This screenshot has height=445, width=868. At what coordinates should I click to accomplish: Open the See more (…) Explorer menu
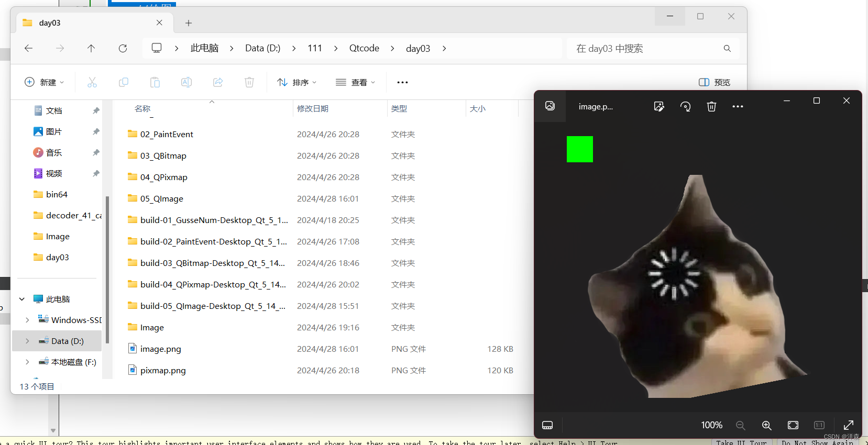tap(402, 82)
